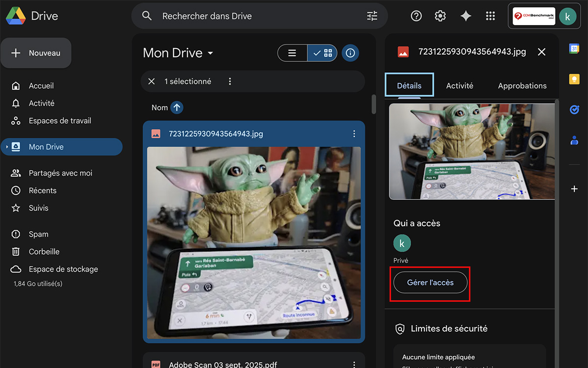The image size is (588, 368).
Task: Open Google Calendar side panel icon
Action: 574,49
